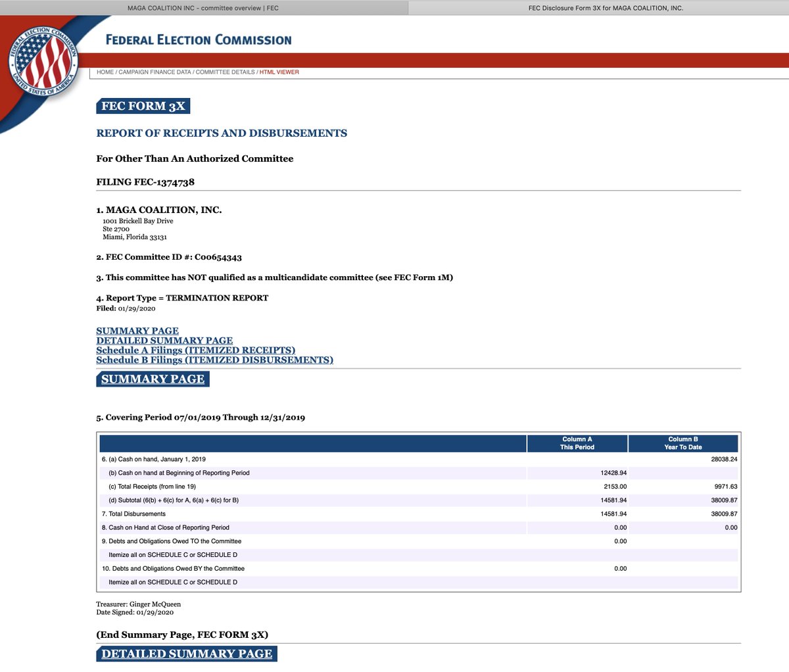Screen dimensions: 789x672
Task: Click the Column B Year To Date header
Action: pos(683,443)
